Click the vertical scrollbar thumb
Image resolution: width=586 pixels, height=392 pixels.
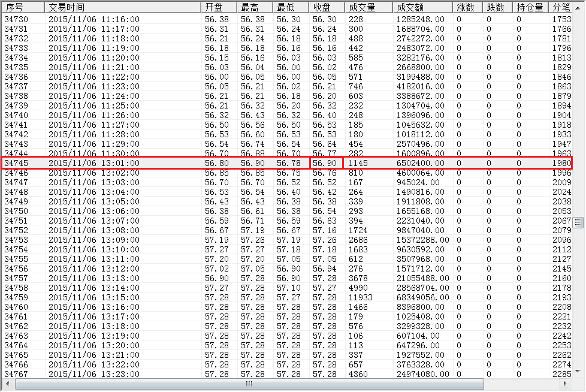(x=578, y=223)
